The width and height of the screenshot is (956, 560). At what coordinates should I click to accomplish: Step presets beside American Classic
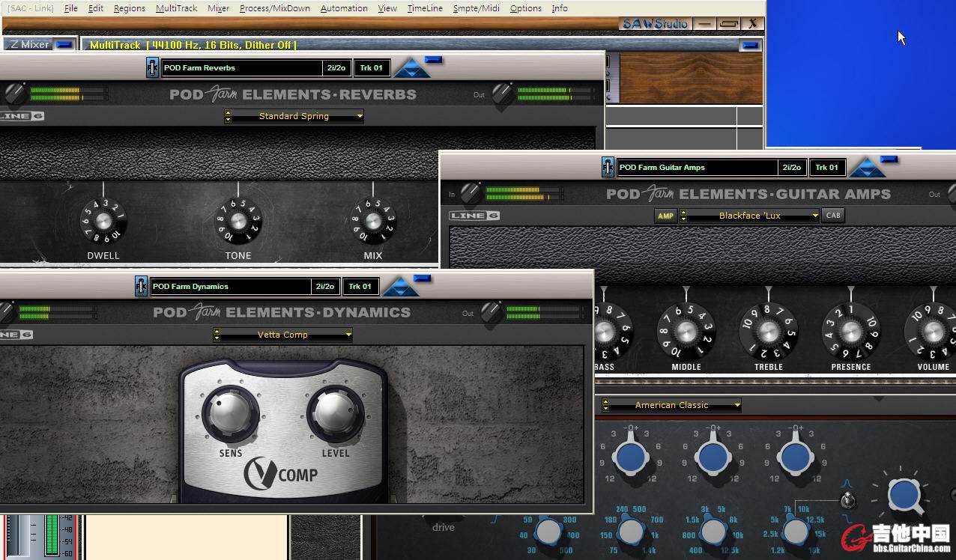click(605, 405)
